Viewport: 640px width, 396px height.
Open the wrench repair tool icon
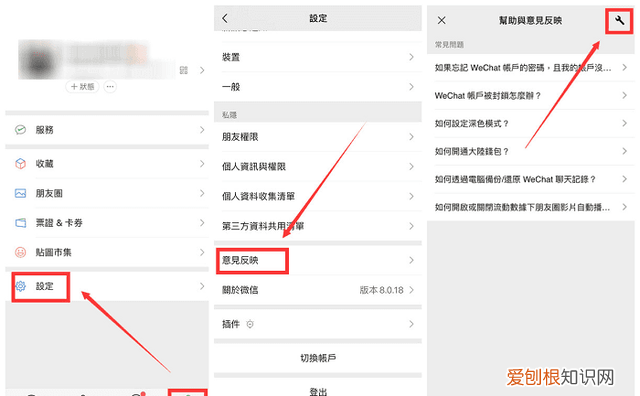[620, 20]
